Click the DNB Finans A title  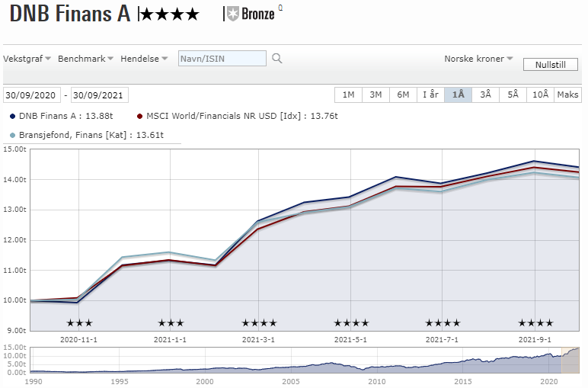[x=70, y=14]
